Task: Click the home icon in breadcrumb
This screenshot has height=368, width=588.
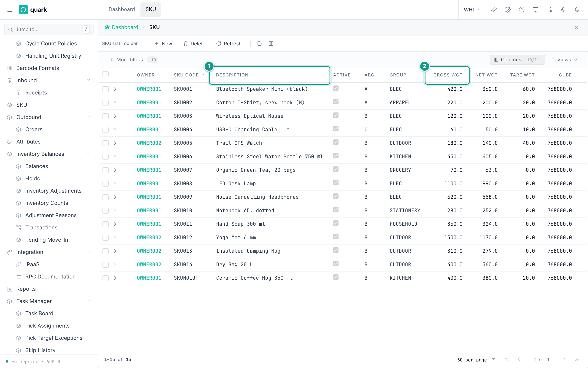Action: pyautogui.click(x=107, y=27)
